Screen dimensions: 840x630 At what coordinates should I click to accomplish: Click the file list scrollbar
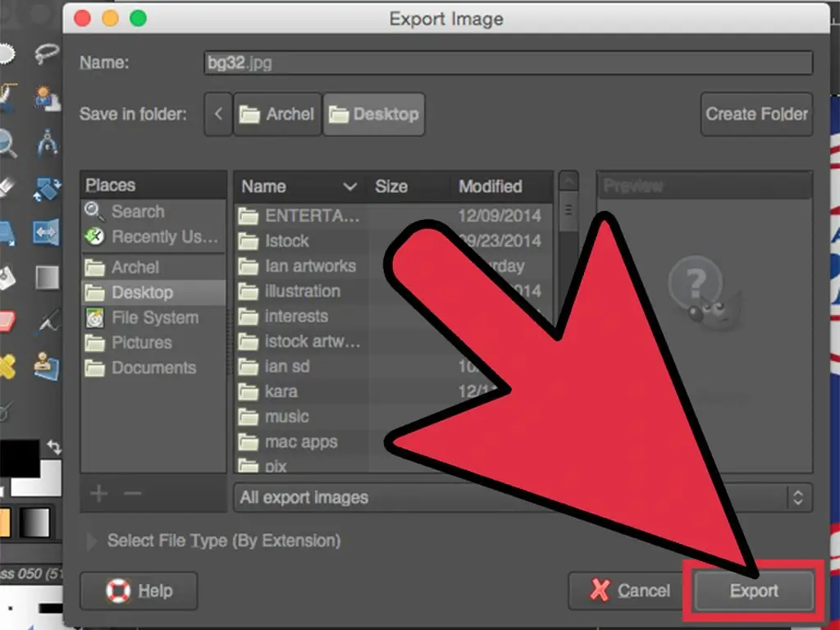pos(568,211)
